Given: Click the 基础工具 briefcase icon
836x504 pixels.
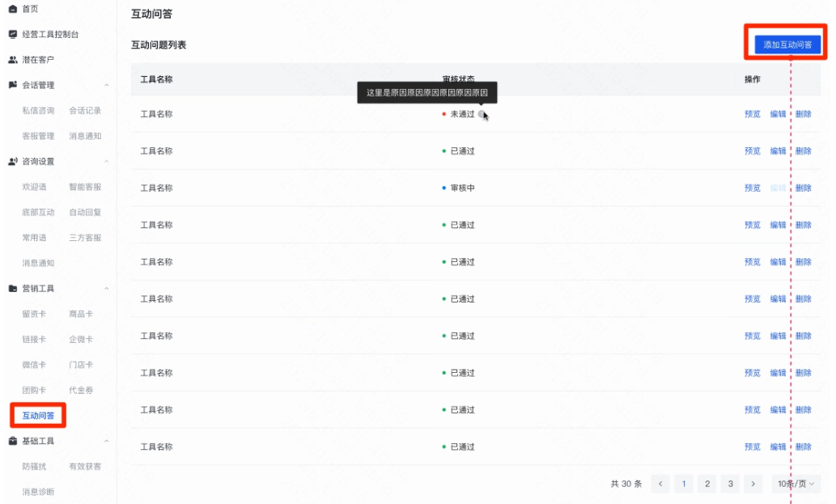Looking at the screenshot, I should tap(12, 441).
